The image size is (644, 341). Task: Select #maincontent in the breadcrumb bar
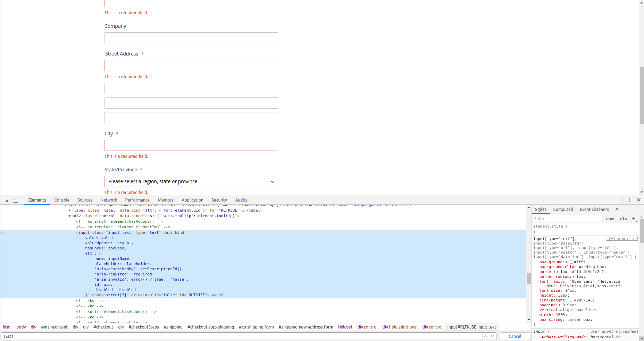coord(55,327)
